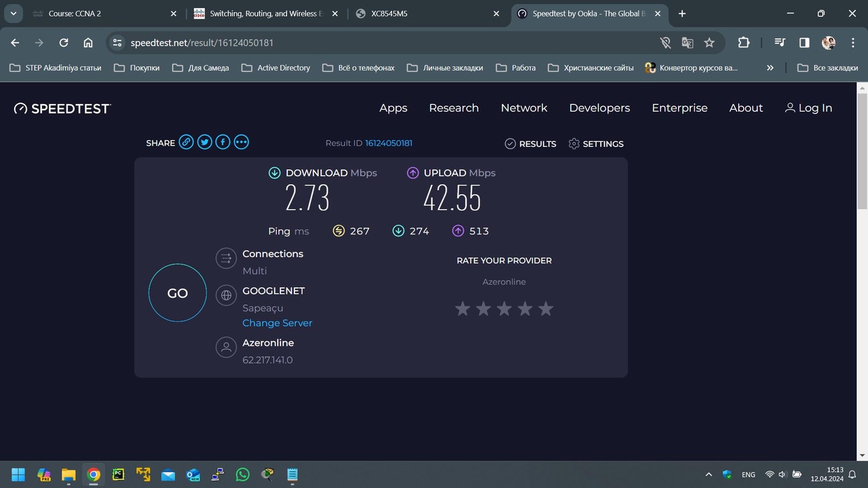The width and height of the screenshot is (868, 488).
Task: Switch to the XC8545M5 tab
Action: (427, 13)
